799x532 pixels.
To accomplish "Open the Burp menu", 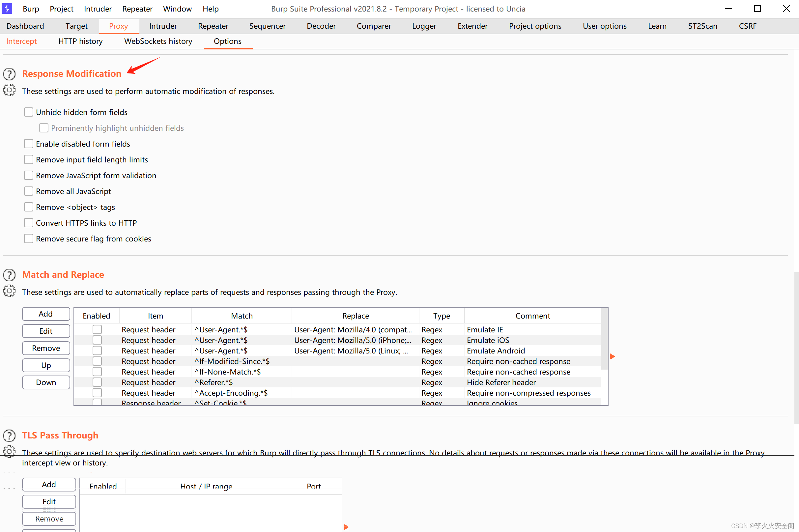I will click(31, 9).
